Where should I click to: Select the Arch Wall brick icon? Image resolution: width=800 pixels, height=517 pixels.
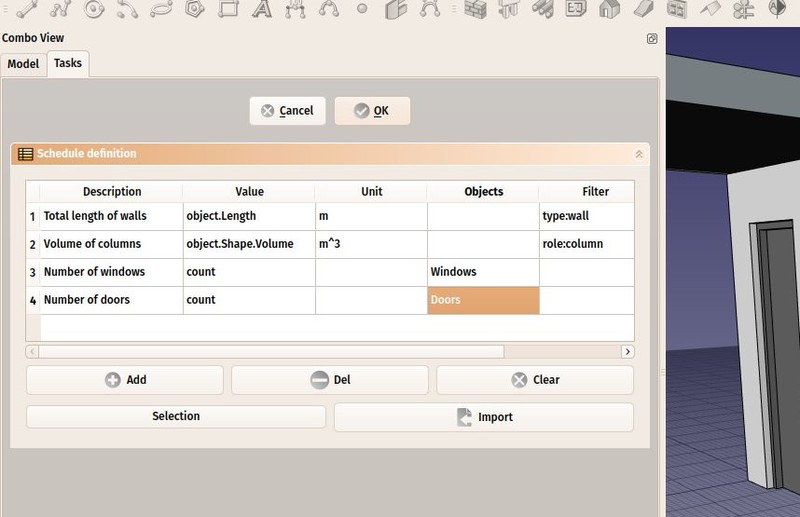point(475,9)
